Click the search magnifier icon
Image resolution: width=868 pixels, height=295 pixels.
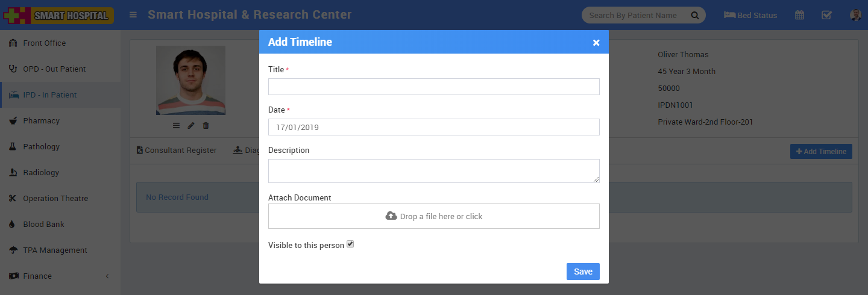(695, 15)
